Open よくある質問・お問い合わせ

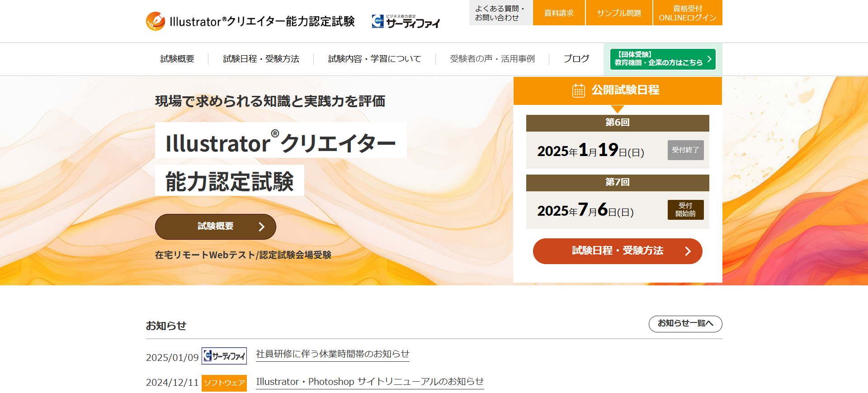pos(500,13)
